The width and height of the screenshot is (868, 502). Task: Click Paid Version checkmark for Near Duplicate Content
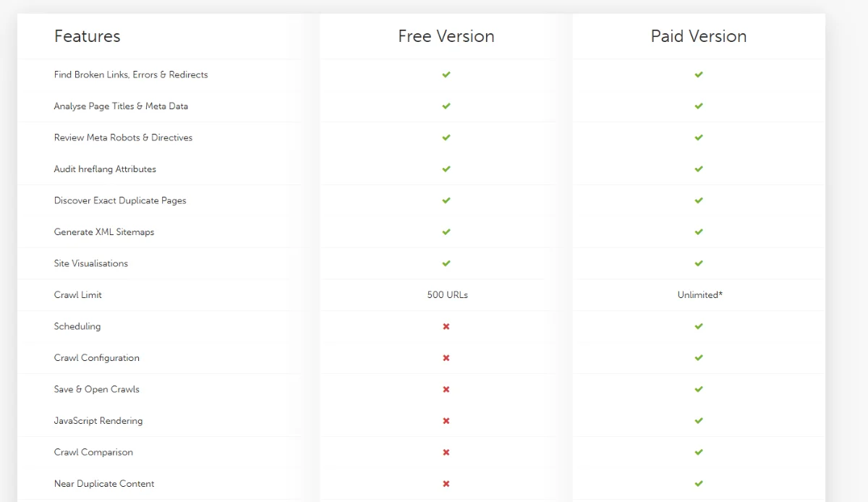[x=699, y=484]
